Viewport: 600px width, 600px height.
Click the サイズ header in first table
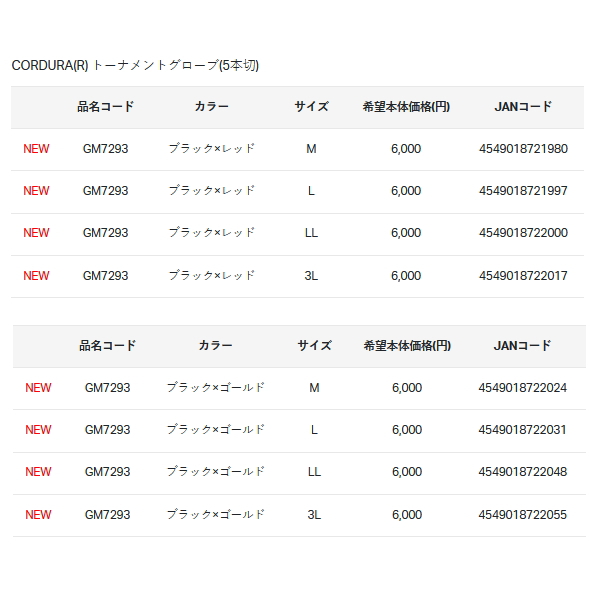point(311,106)
